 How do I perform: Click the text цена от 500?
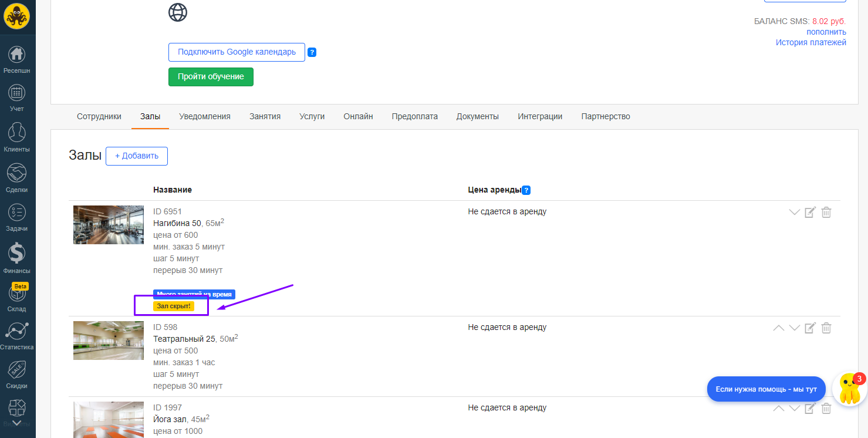point(175,351)
